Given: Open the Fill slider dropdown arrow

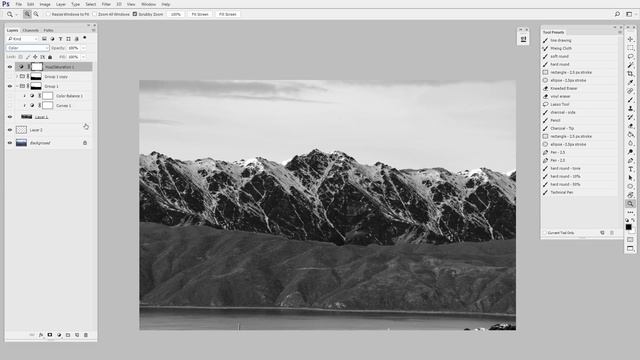Looking at the screenshot, I should [84, 57].
